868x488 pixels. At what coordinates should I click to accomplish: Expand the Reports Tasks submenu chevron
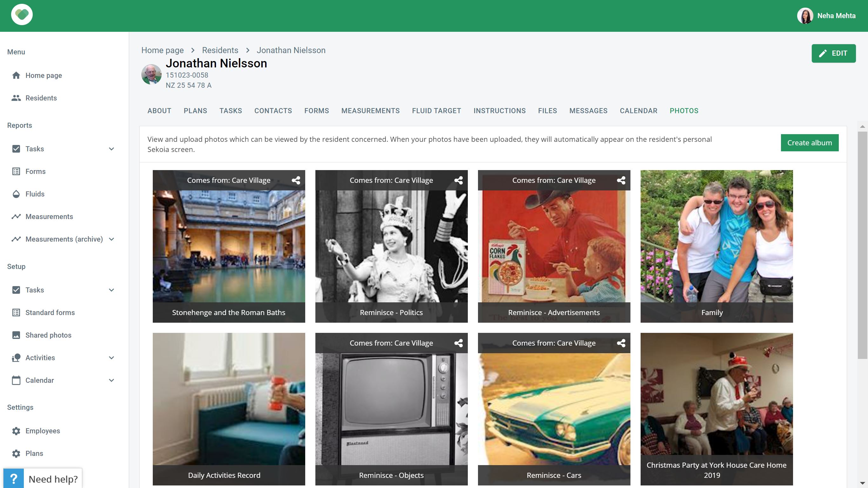(111, 149)
